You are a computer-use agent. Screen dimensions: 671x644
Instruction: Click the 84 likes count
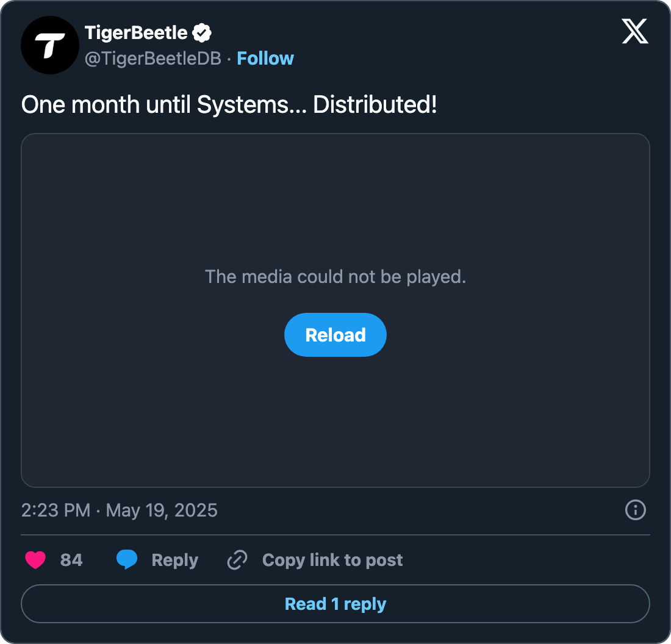click(x=71, y=560)
